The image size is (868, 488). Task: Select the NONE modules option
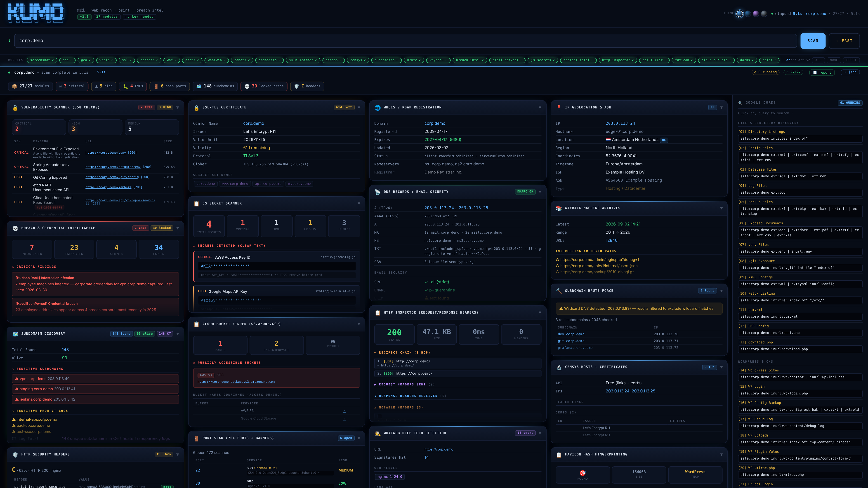pyautogui.click(x=834, y=60)
